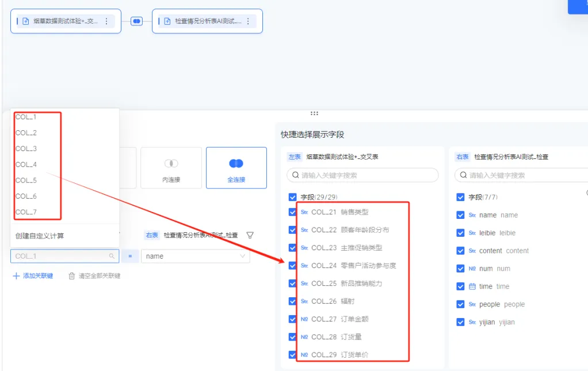Uncheck the COL_21 销售类型 checkbox
Screen dimensions: 588x371
292,212
